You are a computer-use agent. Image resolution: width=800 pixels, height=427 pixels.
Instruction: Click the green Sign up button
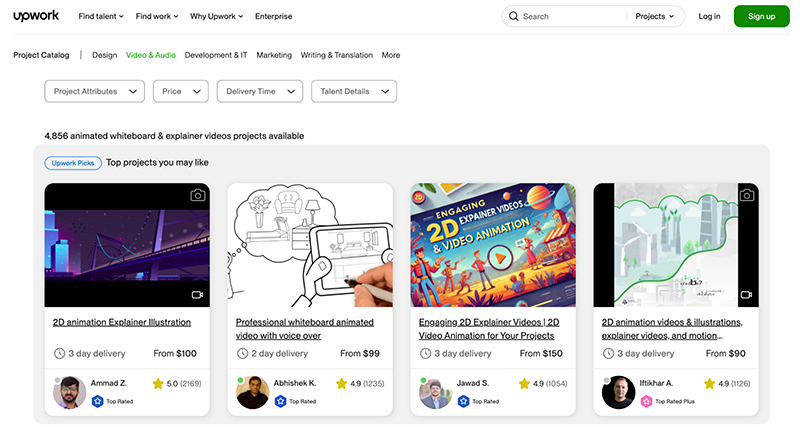761,16
